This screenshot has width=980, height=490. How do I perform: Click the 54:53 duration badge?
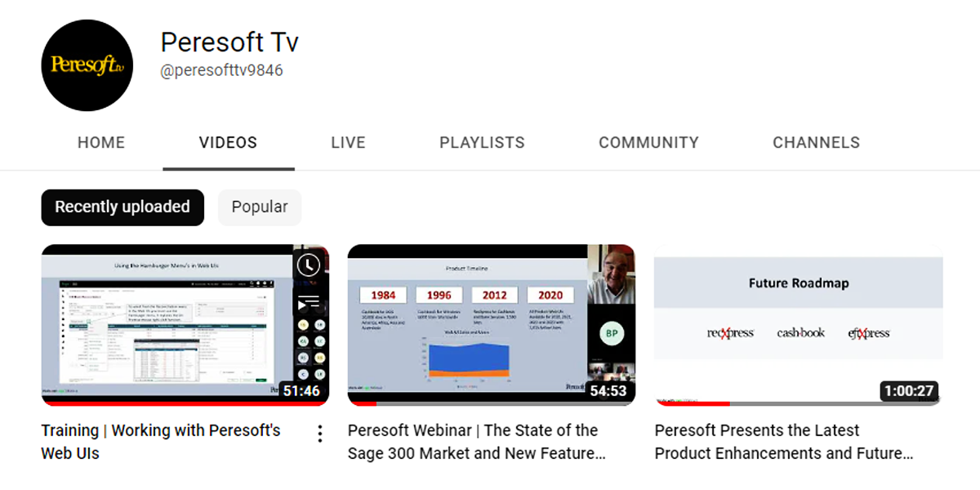pos(608,391)
